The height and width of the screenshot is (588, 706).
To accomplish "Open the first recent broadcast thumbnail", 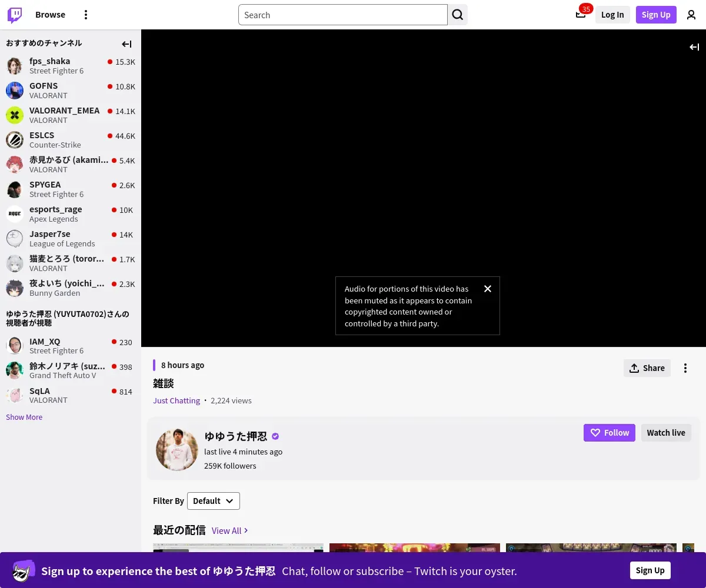I will coord(238,548).
